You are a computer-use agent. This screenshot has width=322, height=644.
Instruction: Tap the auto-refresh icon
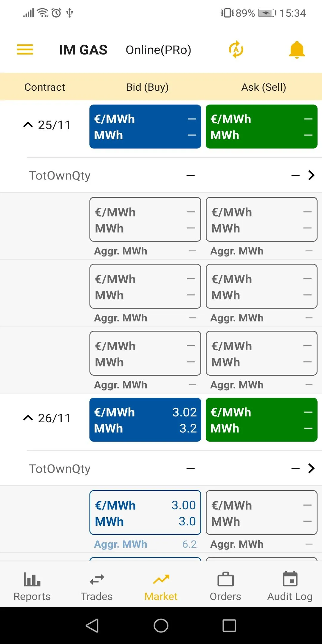tap(236, 49)
